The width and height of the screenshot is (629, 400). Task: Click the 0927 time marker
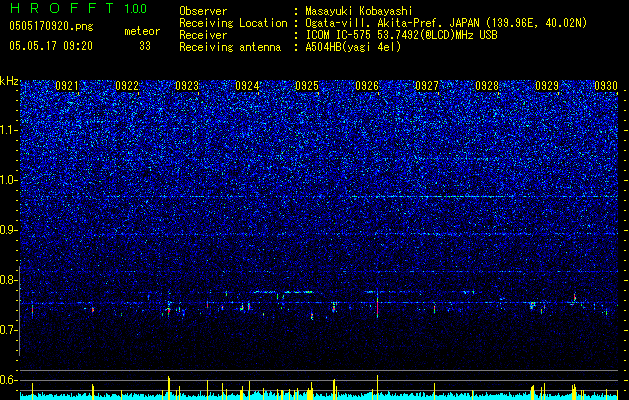[x=427, y=86]
